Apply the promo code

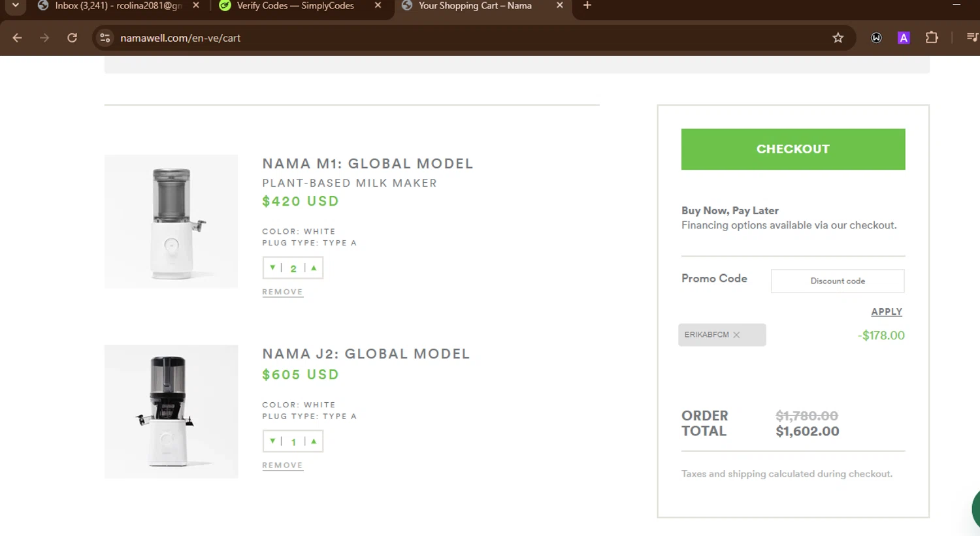click(887, 312)
